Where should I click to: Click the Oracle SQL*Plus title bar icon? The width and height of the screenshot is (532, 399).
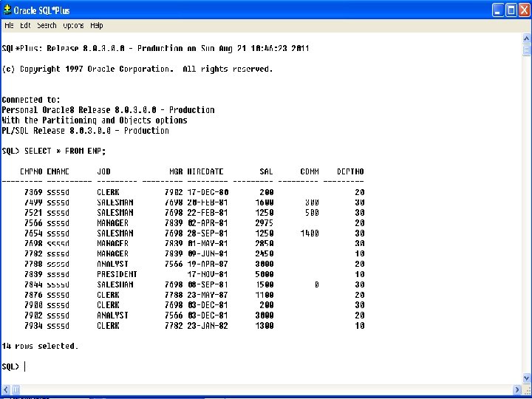tap(7, 10)
